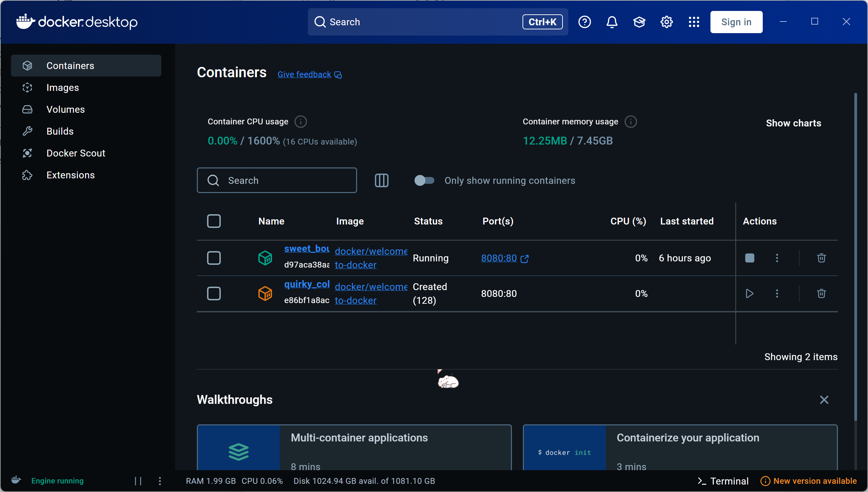Open the notifications bell icon
868x492 pixels.
point(612,22)
